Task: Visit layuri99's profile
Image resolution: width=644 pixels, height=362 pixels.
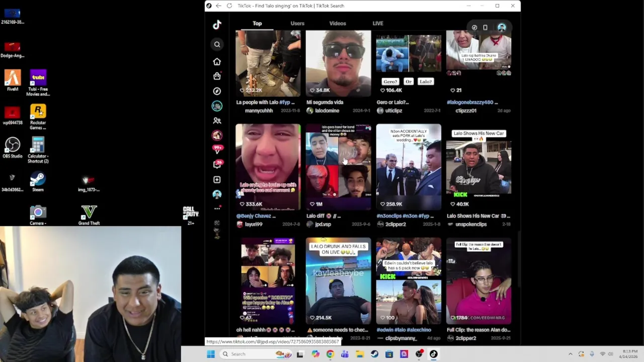Action: (254, 224)
